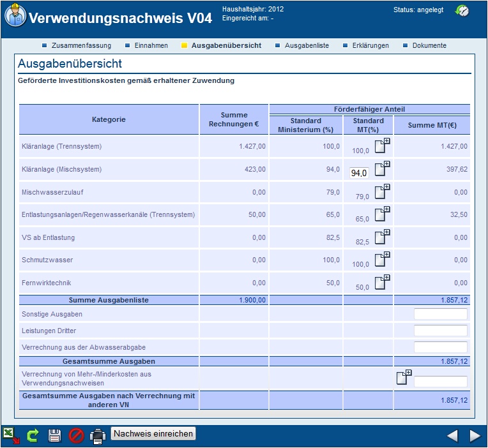Open the copy icon in Entlastungsanlagen/Regenwasserkanäle row
This screenshot has width=488, height=448.
tap(382, 214)
